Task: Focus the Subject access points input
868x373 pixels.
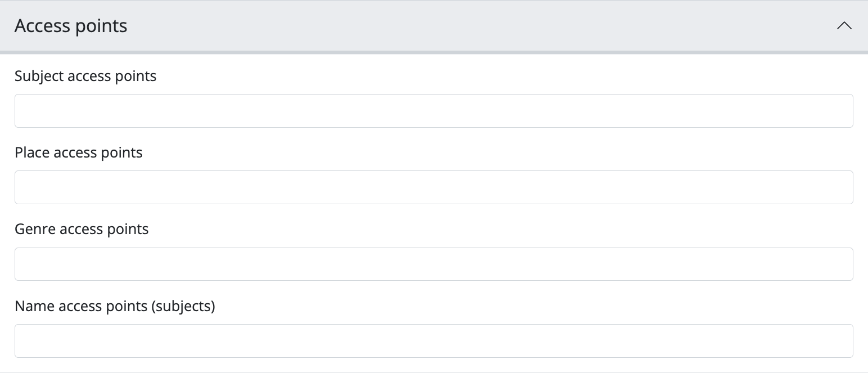Action: click(433, 111)
